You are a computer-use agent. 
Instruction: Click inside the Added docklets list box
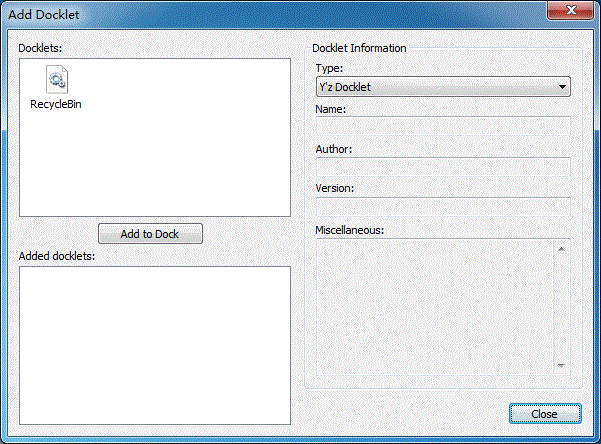coord(155,345)
